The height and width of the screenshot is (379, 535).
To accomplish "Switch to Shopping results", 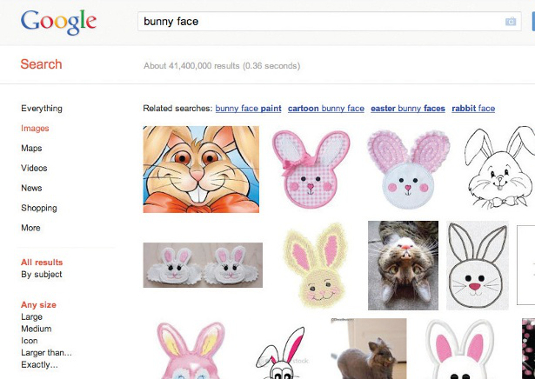I will 39,208.
